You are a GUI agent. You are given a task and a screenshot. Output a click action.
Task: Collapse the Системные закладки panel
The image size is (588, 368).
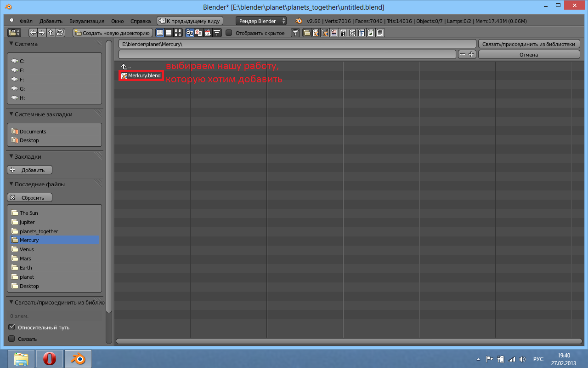(11, 114)
